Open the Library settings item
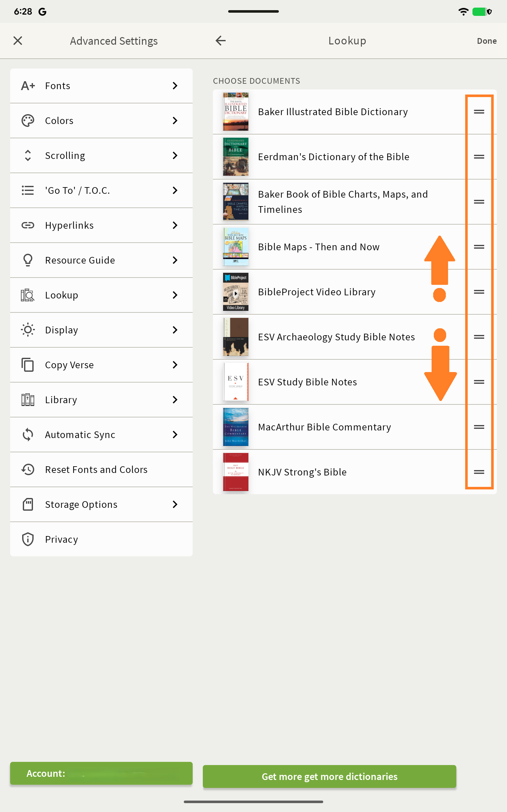The width and height of the screenshot is (507, 812). [101, 400]
